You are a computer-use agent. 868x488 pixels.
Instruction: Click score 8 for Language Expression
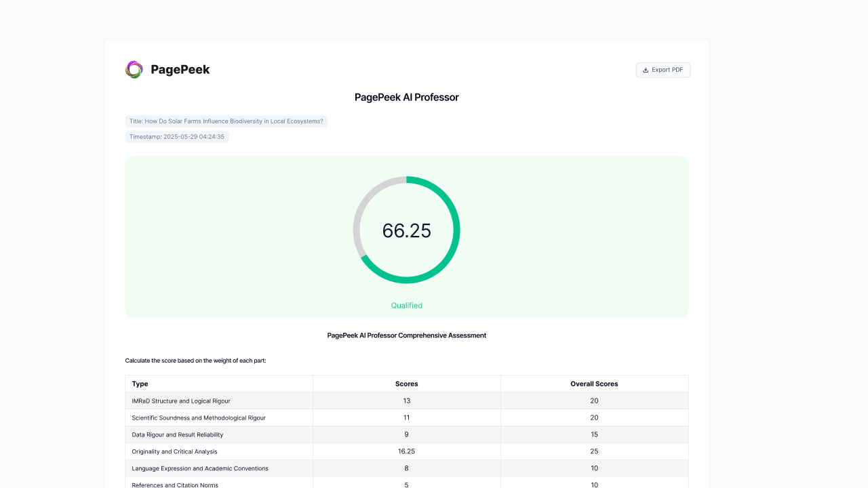(x=407, y=468)
